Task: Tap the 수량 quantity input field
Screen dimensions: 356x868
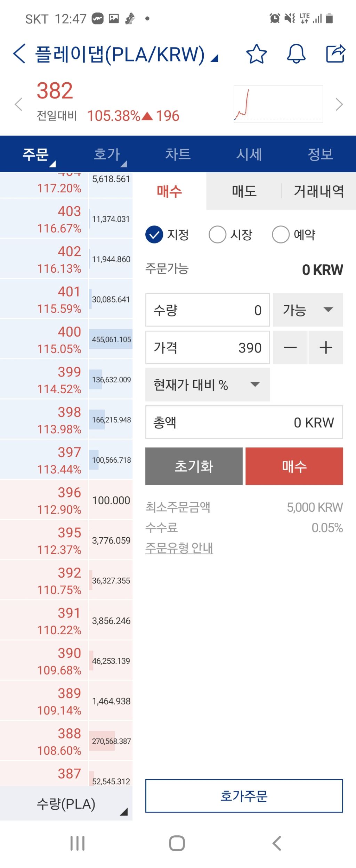Action: coord(208,310)
